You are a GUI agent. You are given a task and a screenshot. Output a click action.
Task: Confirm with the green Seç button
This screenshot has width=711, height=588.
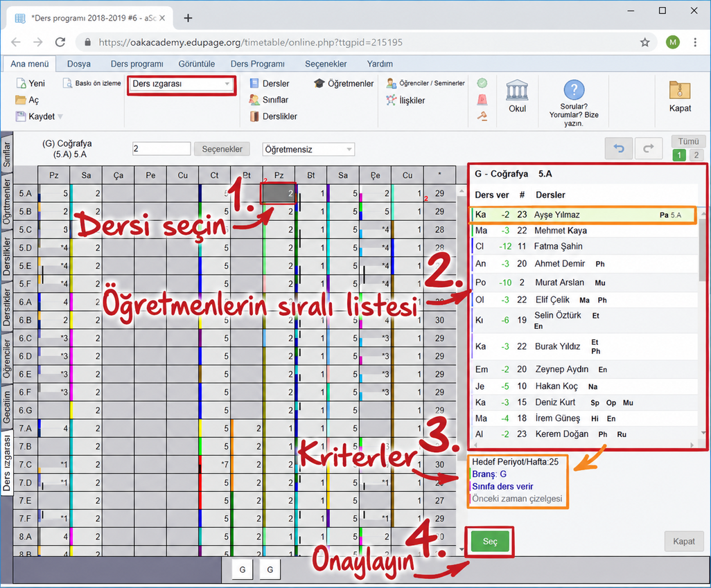(490, 542)
